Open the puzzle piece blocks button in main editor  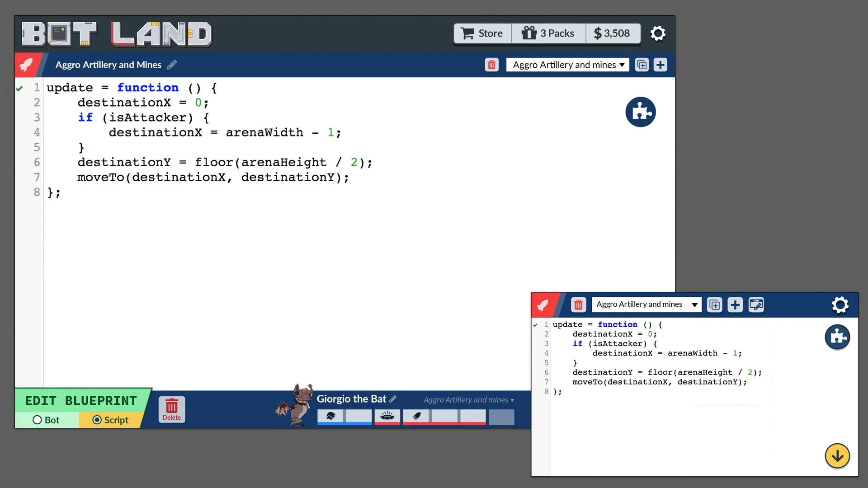(x=641, y=112)
